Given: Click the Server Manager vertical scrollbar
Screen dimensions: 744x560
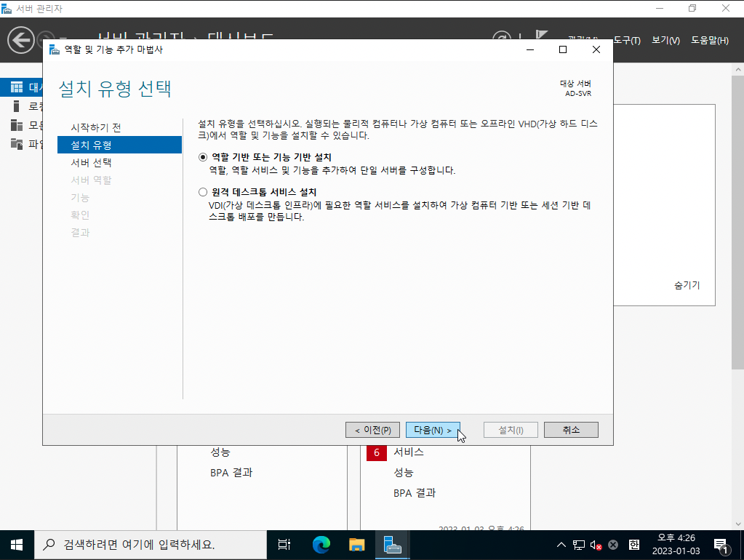Looking at the screenshot, I should 737,222.
